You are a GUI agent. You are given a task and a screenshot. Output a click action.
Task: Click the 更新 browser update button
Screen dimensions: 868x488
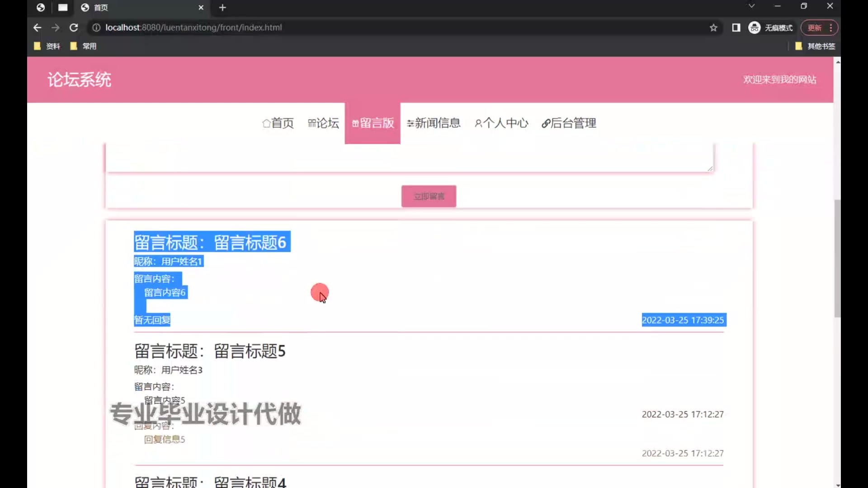(815, 28)
